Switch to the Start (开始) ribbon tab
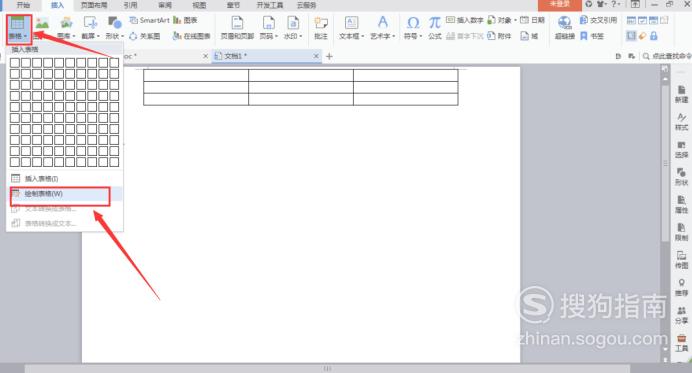The image size is (692, 373). (23, 5)
